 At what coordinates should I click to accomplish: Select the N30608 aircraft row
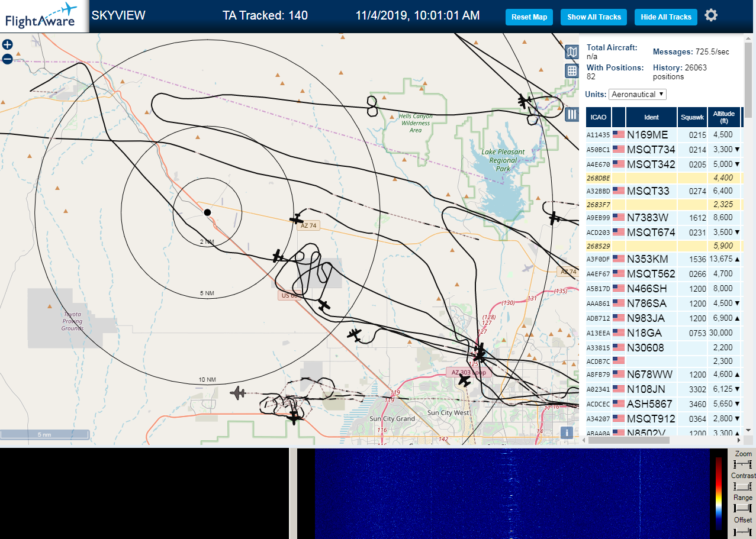click(663, 347)
